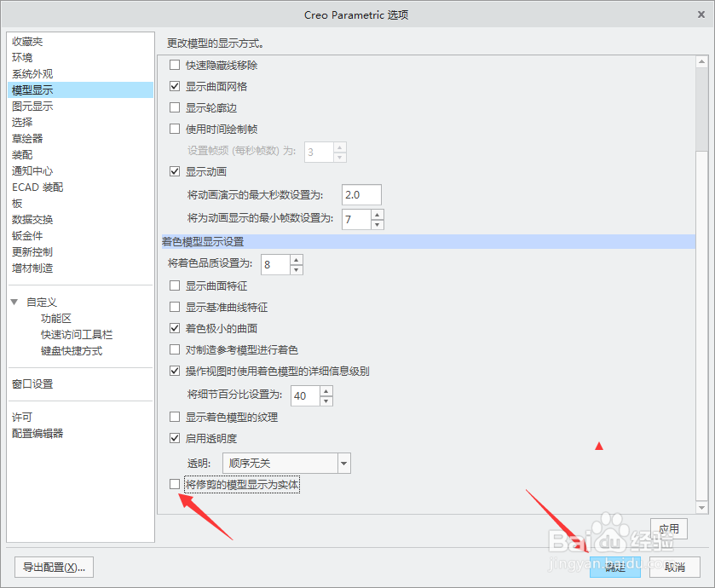Enable 快速隐藏线移除 option

pos(174,64)
